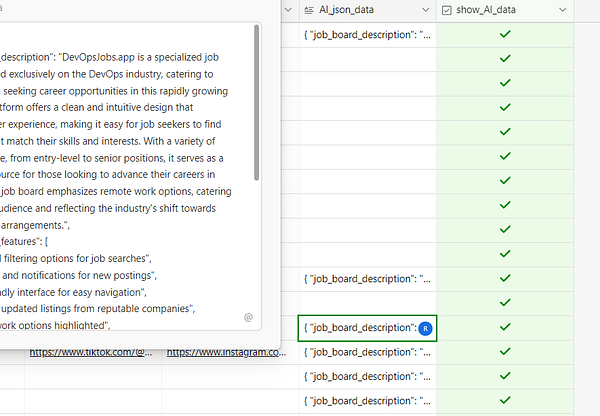600x416 pixels.
Task: Select the AI_json_data cell in the TikTok link row
Action: pos(368,352)
